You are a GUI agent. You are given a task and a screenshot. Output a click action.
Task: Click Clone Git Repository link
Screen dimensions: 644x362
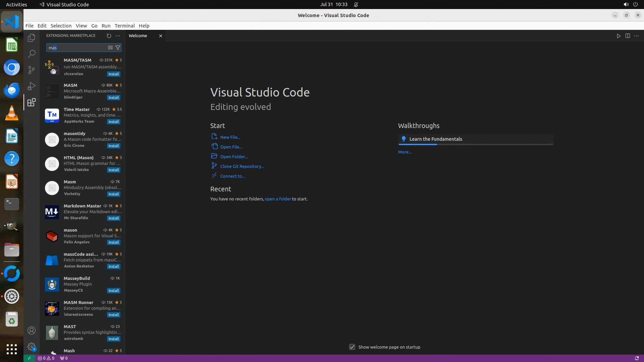[242, 166]
